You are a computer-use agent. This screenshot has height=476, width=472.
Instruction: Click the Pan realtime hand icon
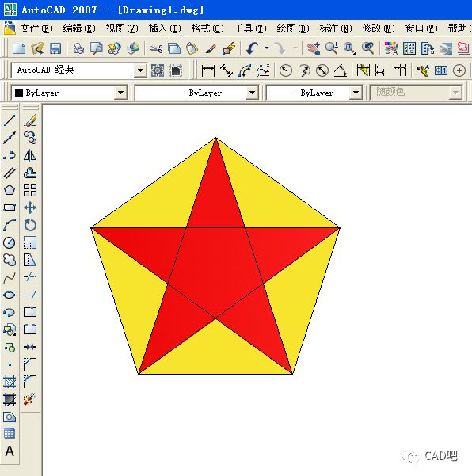tap(314, 48)
